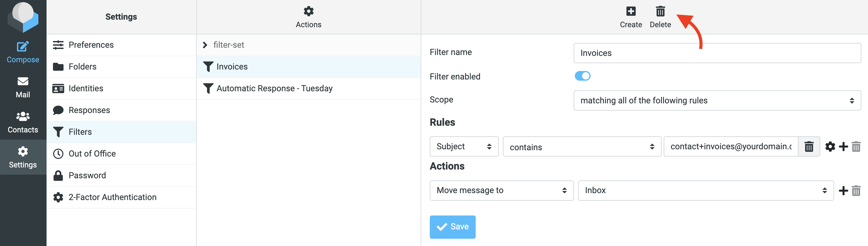This screenshot has width=868, height=246.
Task: Select the Automatic Response - Tuesday filter
Action: [274, 88]
